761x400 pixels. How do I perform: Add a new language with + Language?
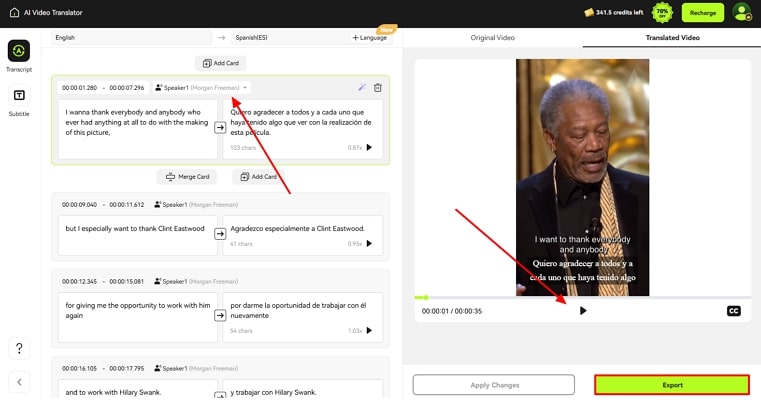[x=370, y=37]
